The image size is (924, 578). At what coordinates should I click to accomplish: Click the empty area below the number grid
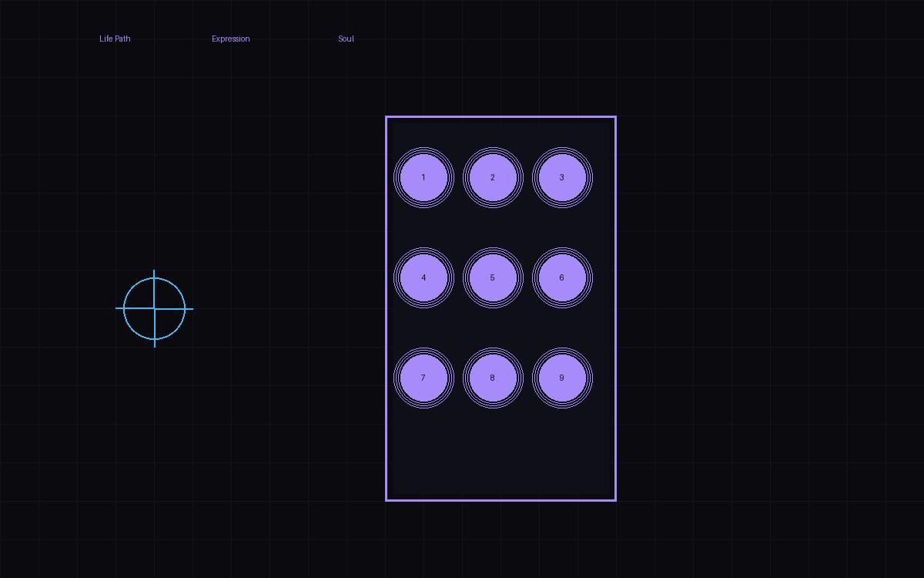tap(500, 455)
